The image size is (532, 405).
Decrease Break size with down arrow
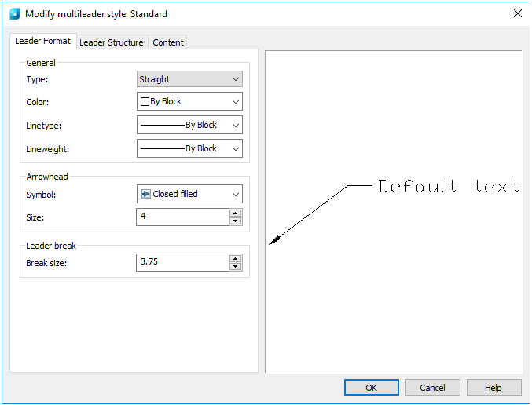[x=235, y=266]
